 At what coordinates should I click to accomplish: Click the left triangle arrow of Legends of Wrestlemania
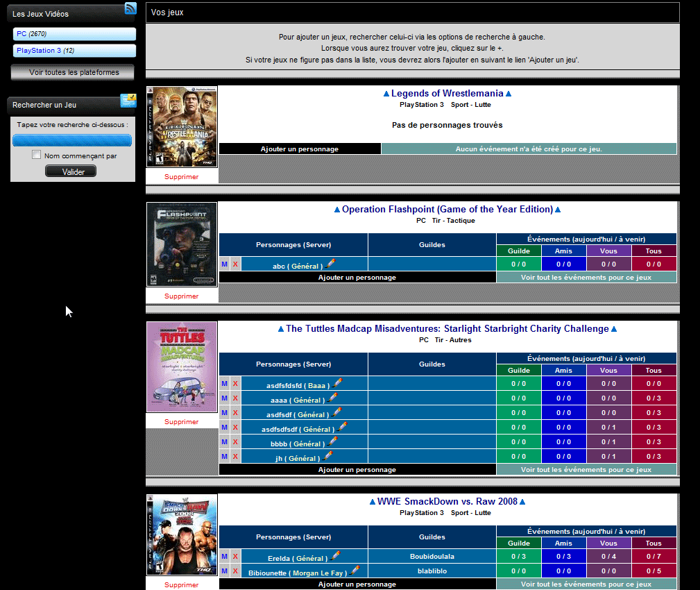[x=386, y=94]
